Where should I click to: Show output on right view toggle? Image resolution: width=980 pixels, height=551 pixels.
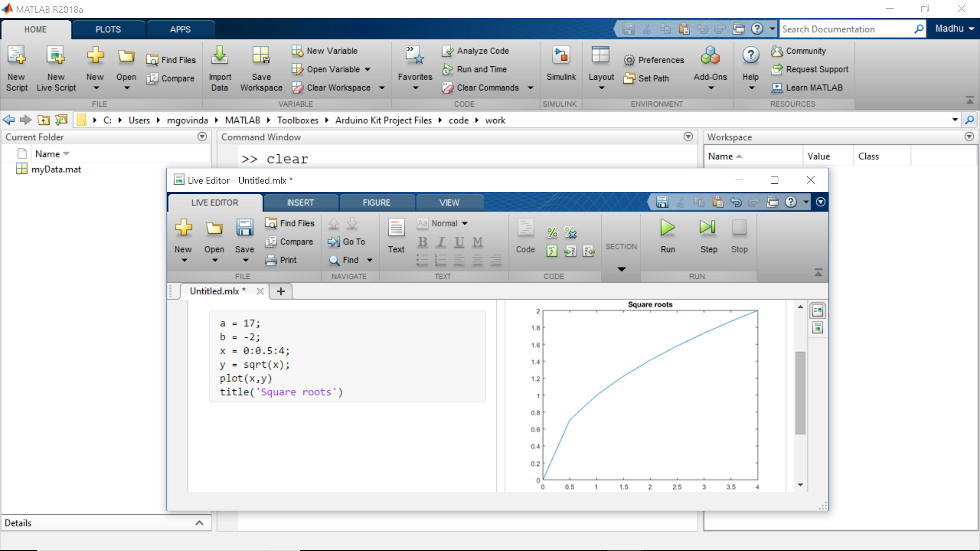pos(817,311)
